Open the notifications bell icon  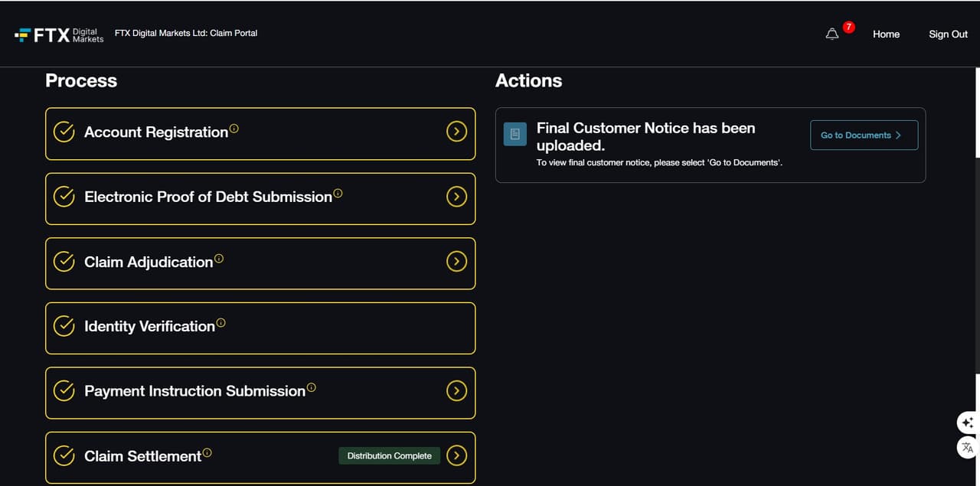coord(832,34)
